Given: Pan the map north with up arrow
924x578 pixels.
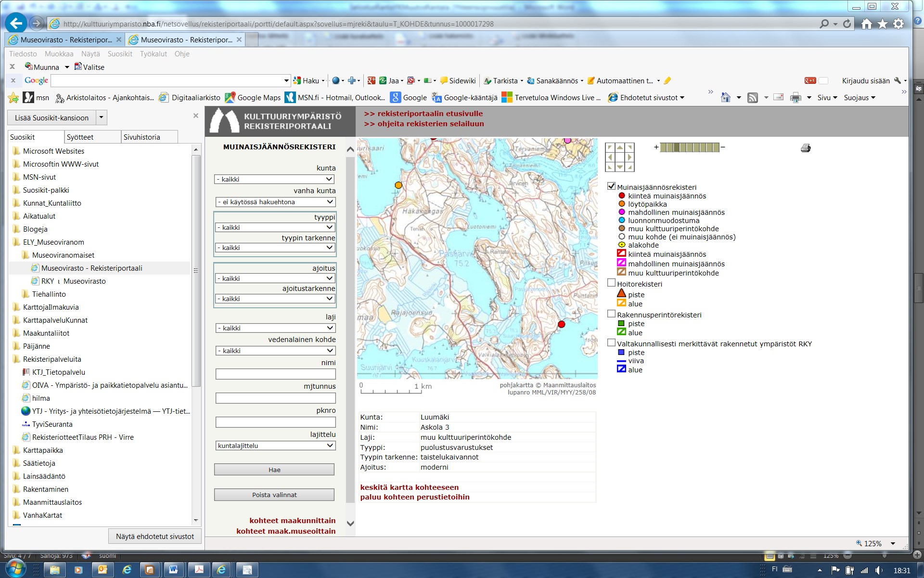Looking at the screenshot, I should [620, 147].
